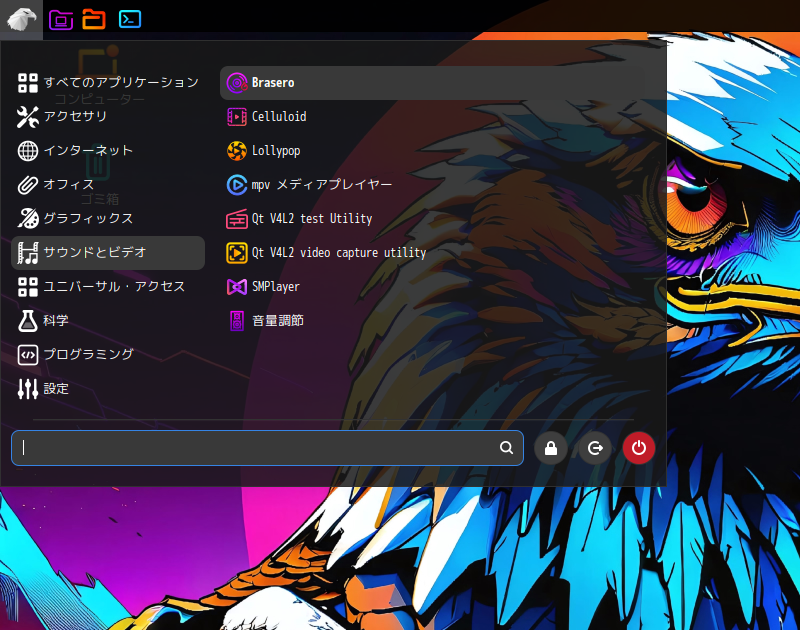Screen dimensions: 800x630
Task: Click the SMPlayer purple icon
Action: tap(237, 287)
